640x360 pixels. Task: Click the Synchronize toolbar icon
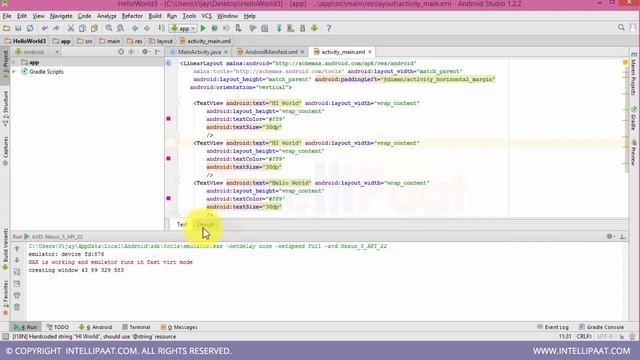point(30,28)
